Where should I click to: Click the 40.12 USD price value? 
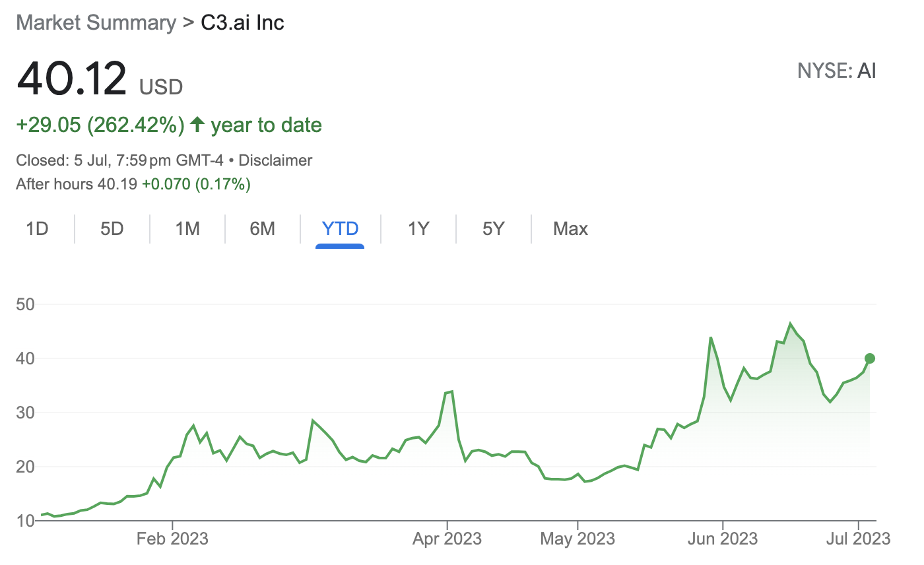pyautogui.click(x=100, y=79)
